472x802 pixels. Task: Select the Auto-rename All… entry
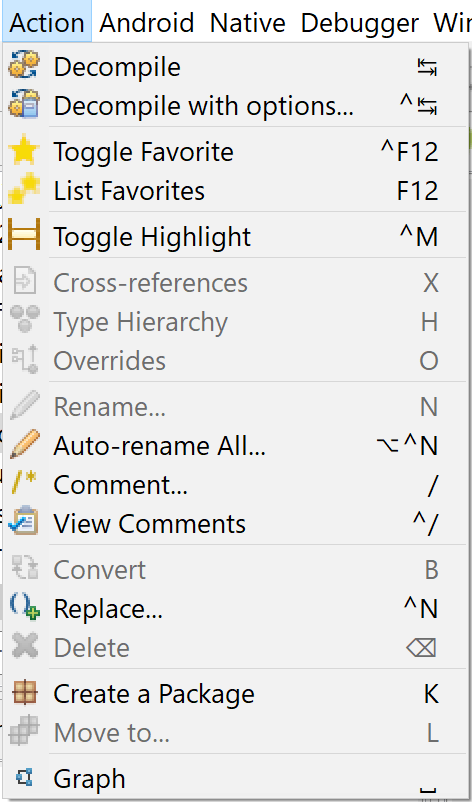[x=235, y=445]
